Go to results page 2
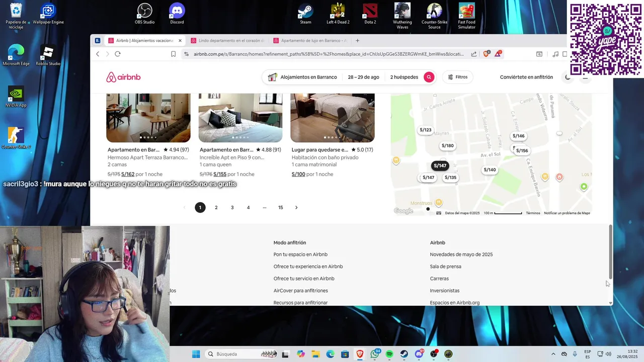The image size is (644, 362). (216, 207)
